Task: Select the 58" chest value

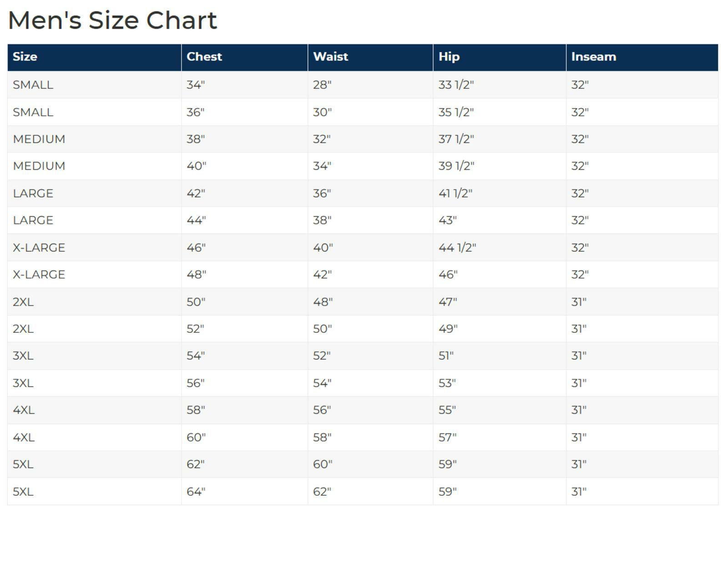Action: (196, 410)
